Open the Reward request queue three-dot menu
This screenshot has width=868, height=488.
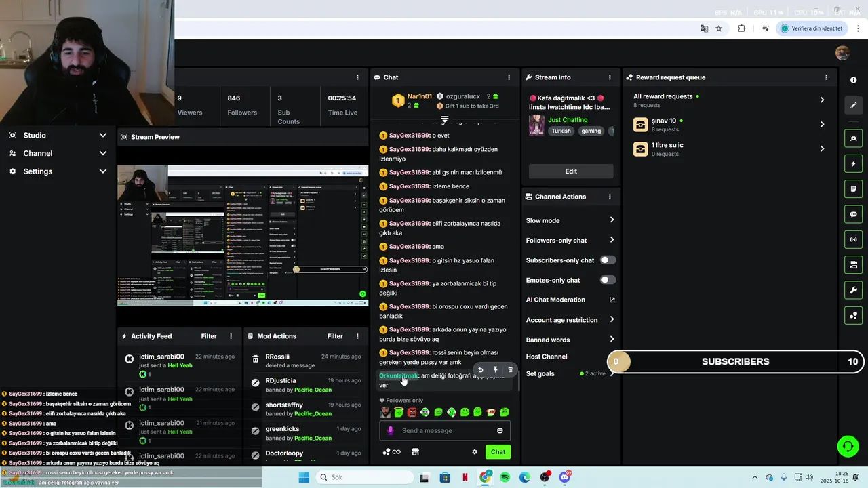(826, 77)
